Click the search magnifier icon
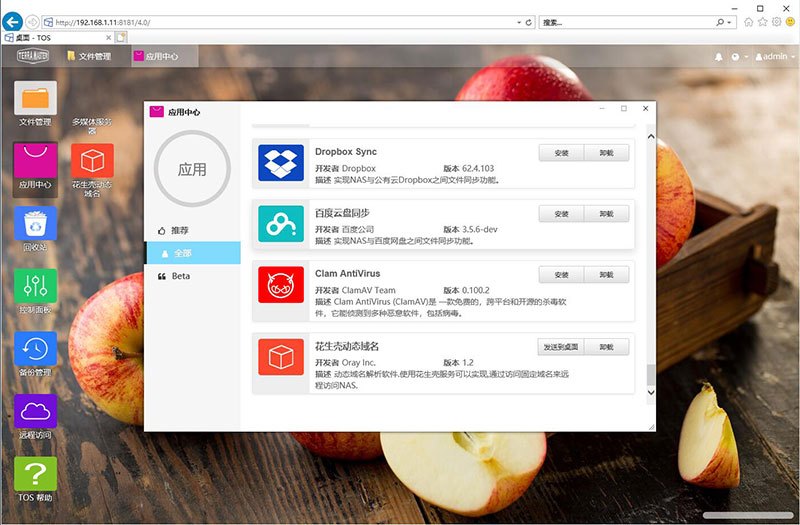The image size is (800, 525). pos(720,22)
